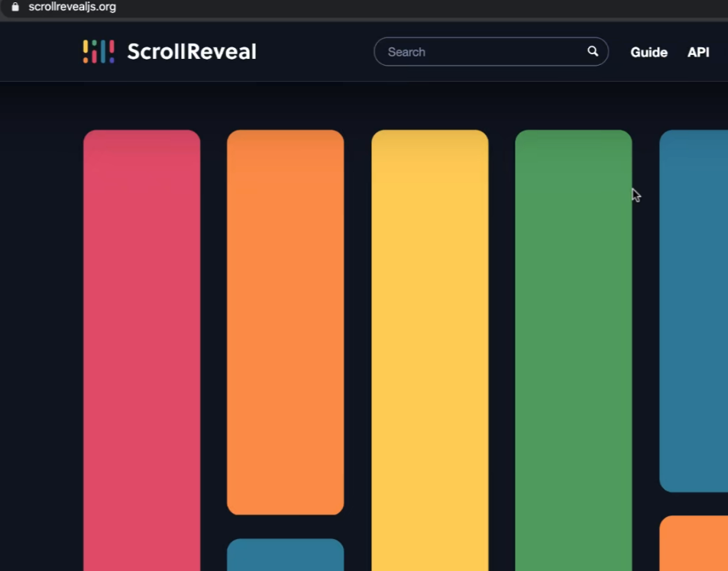Click the large blue tile in the far right column

click(694, 311)
